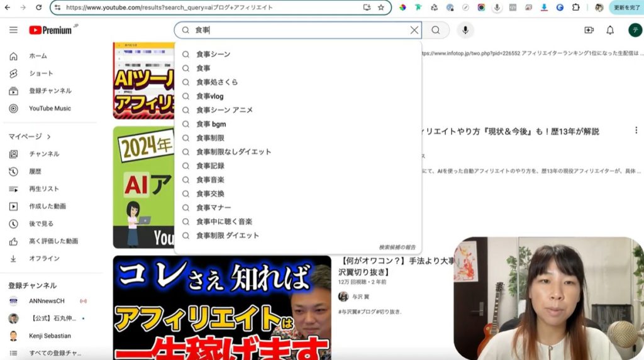Expand the マイページ section chevron

tap(48, 136)
